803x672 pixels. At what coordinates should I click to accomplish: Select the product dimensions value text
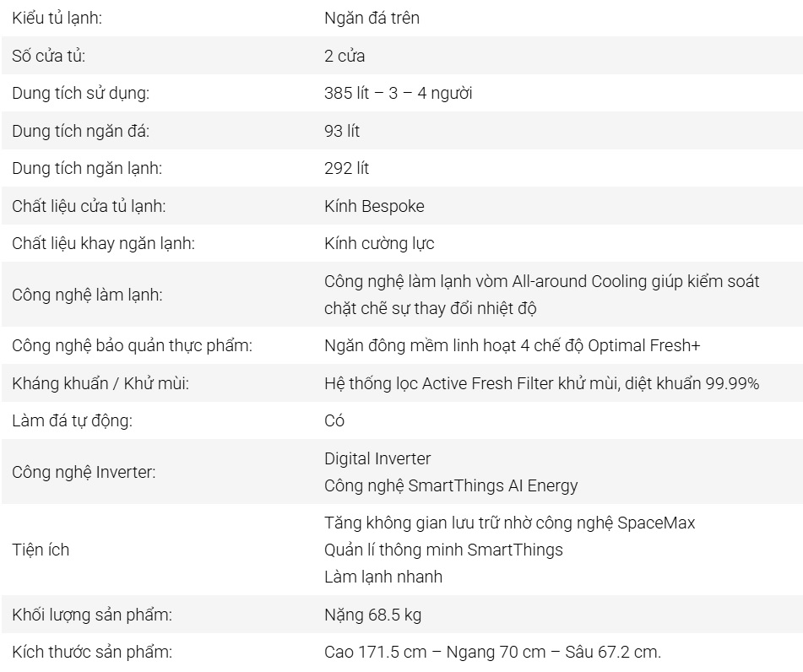(x=492, y=652)
